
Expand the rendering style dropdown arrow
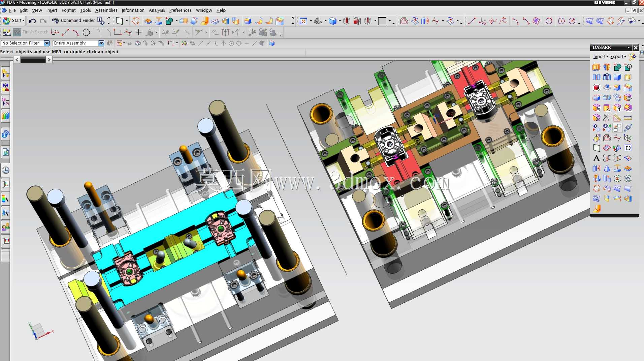(x=340, y=21)
